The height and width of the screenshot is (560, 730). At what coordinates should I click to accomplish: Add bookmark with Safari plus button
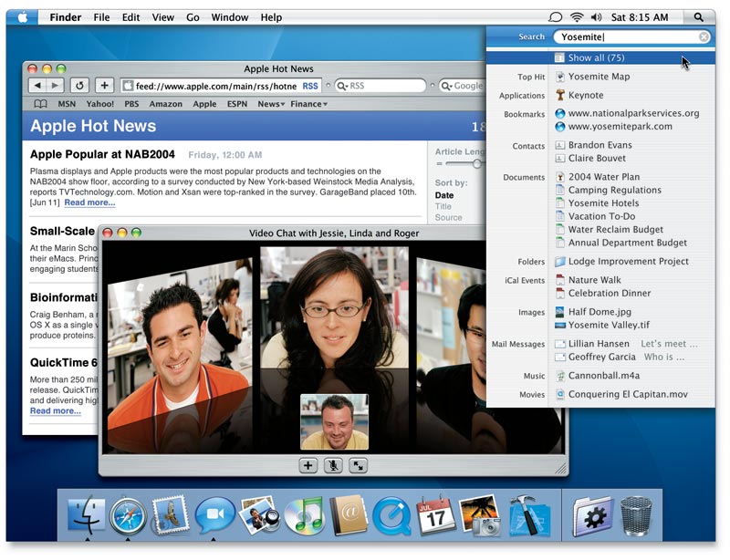coord(104,86)
